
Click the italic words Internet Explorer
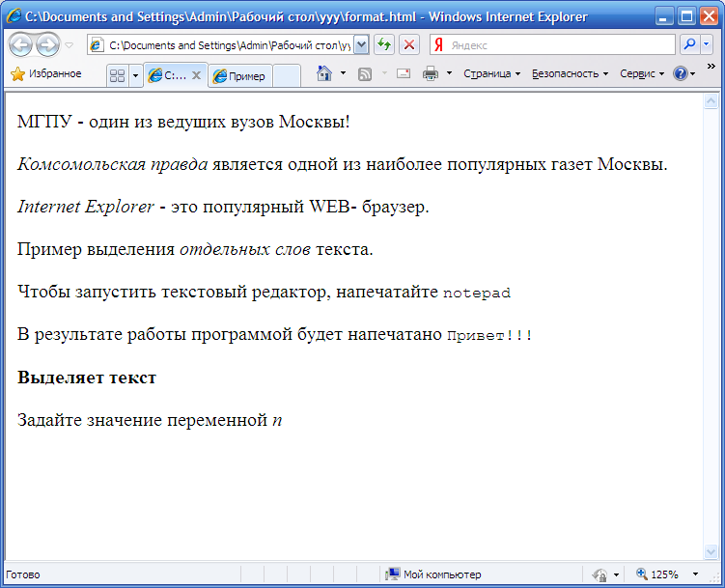(x=86, y=207)
